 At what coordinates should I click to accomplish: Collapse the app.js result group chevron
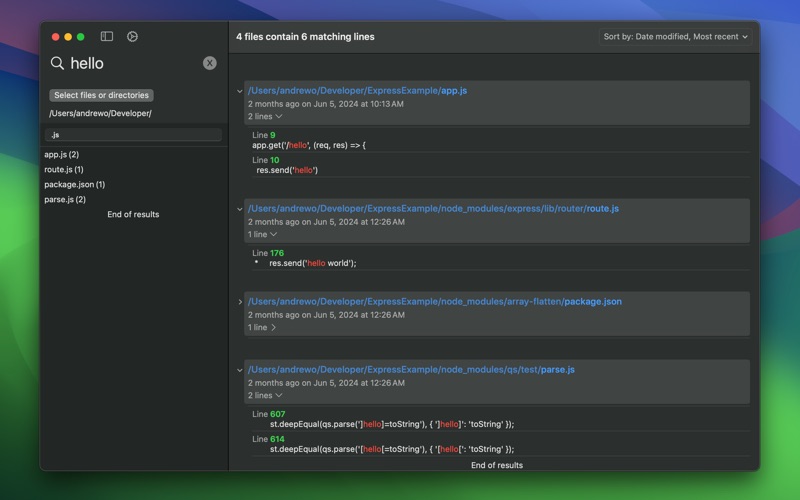click(239, 91)
